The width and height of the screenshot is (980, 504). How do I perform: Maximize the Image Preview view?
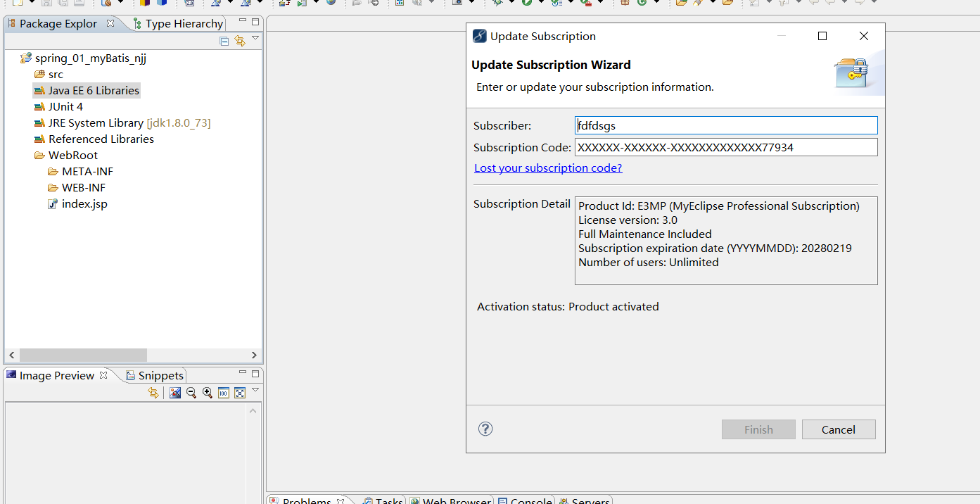pyautogui.click(x=255, y=374)
